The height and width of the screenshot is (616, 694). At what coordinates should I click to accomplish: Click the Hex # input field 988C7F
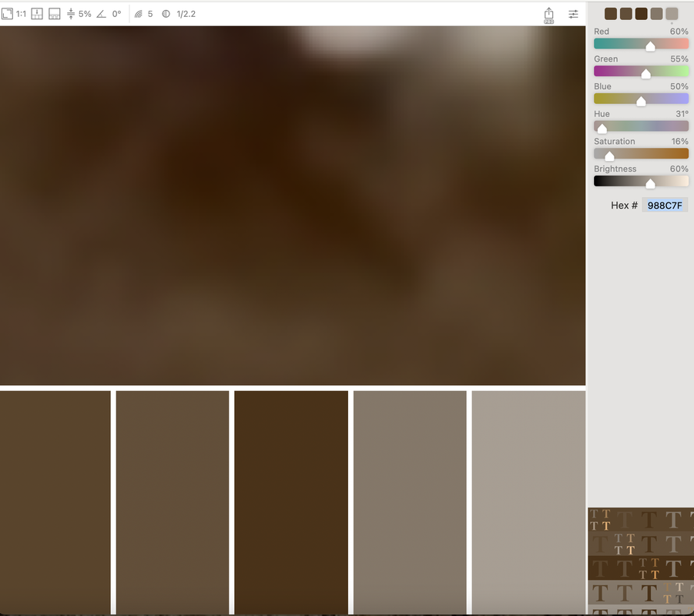click(x=665, y=206)
